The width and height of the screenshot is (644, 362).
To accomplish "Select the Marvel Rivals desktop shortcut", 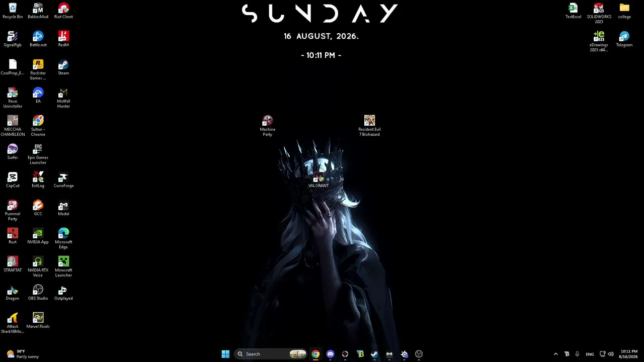I will [x=38, y=321].
